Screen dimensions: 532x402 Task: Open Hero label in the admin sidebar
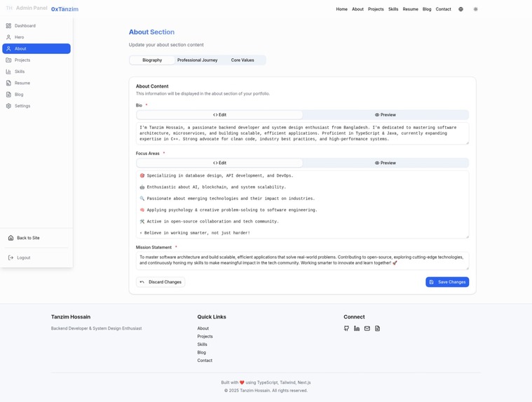20,37
